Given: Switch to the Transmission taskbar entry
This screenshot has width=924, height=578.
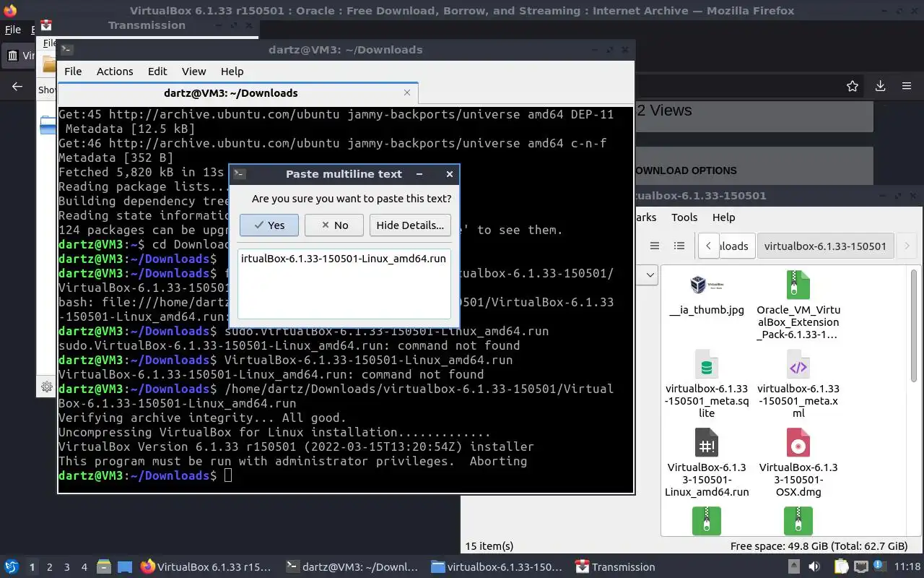Looking at the screenshot, I should coord(616,567).
